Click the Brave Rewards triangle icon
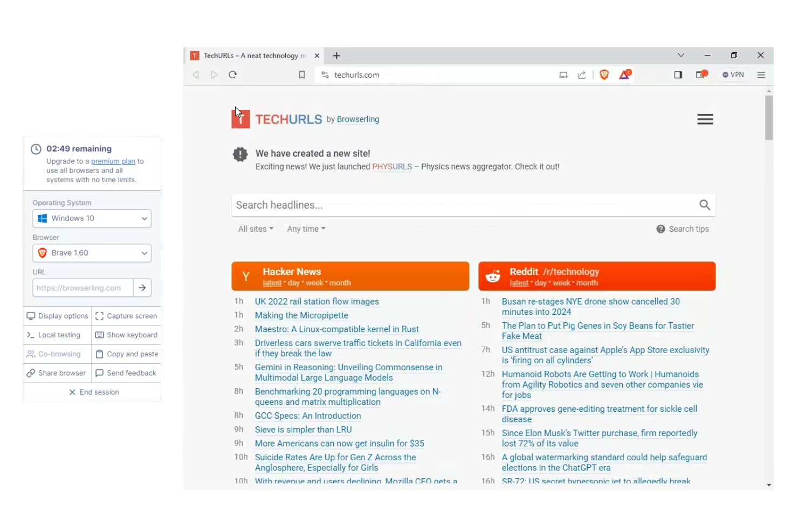Screen dimensions: 798x532 click(x=624, y=74)
